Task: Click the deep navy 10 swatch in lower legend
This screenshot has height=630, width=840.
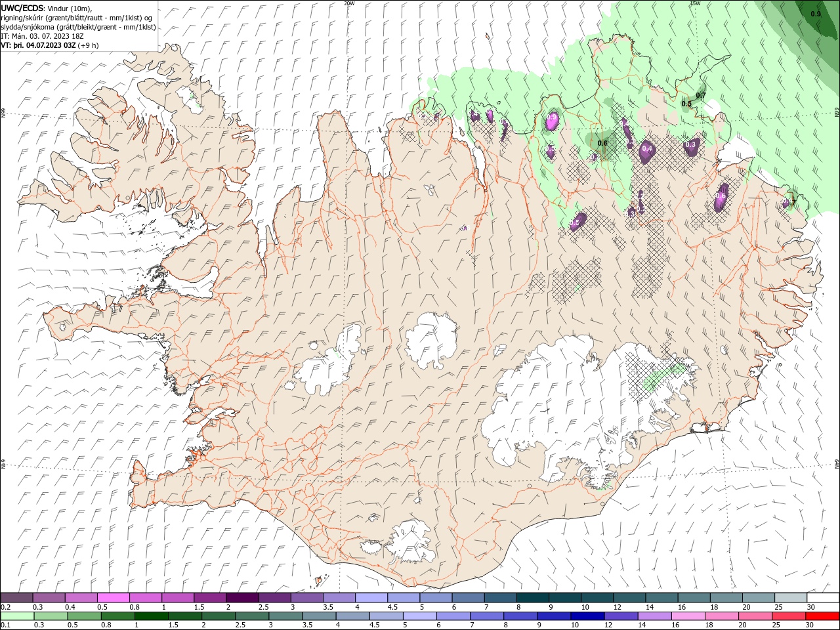Action: [x=587, y=616]
